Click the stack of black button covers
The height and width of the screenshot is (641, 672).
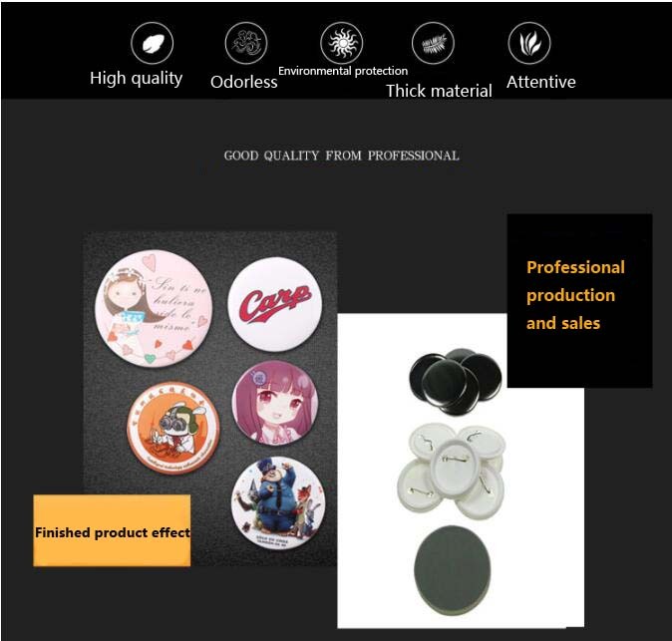455,382
